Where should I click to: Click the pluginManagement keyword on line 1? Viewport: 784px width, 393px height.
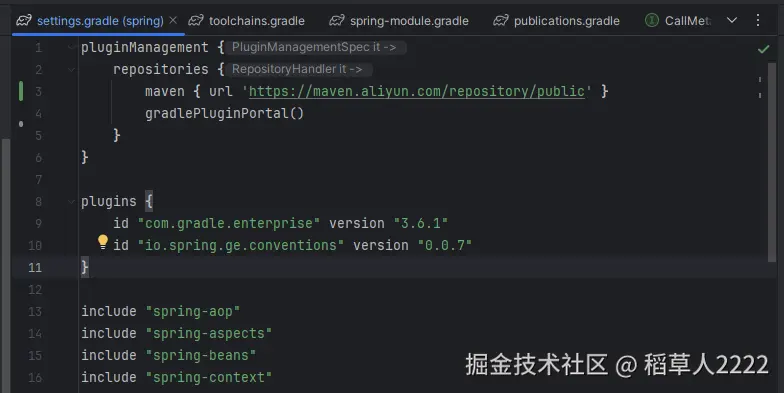pos(144,48)
